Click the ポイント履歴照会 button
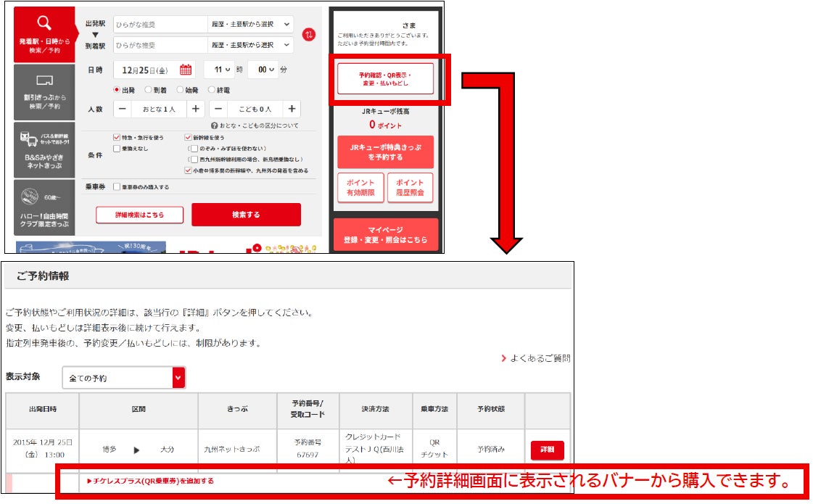 point(410,187)
